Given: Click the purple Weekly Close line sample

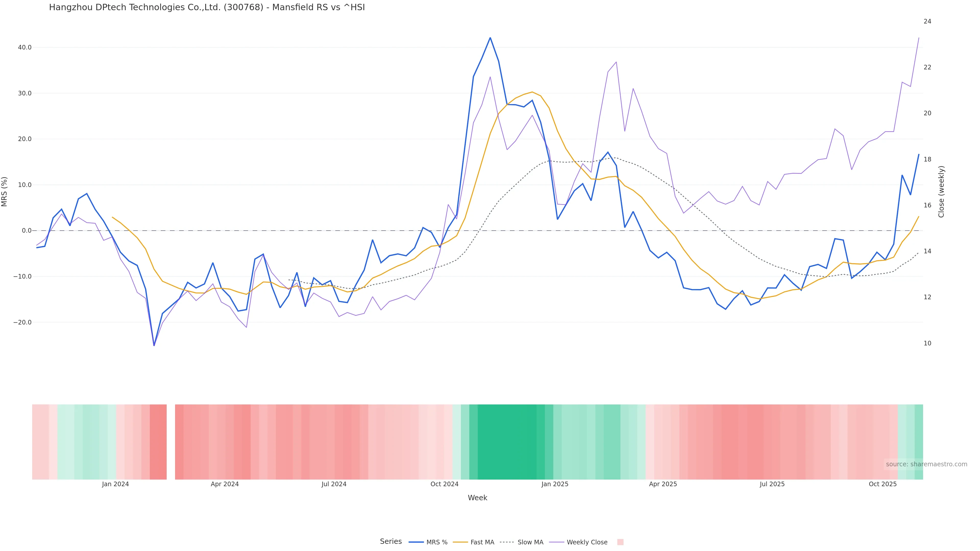Looking at the screenshot, I should (557, 542).
